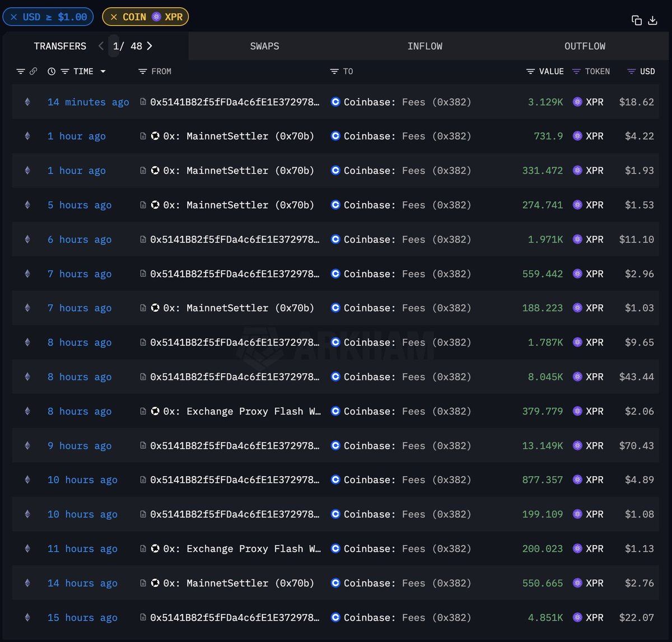Open the 9 hours ago transaction link

80,445
